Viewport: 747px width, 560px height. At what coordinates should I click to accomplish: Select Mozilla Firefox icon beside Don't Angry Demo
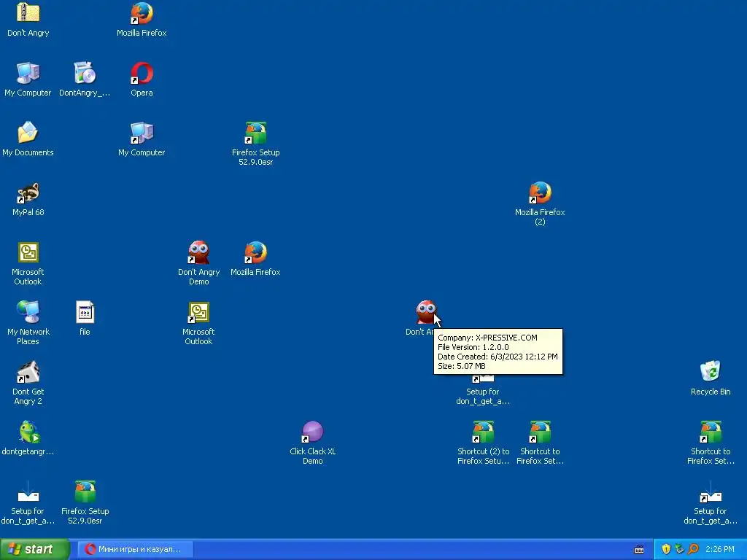click(x=255, y=252)
